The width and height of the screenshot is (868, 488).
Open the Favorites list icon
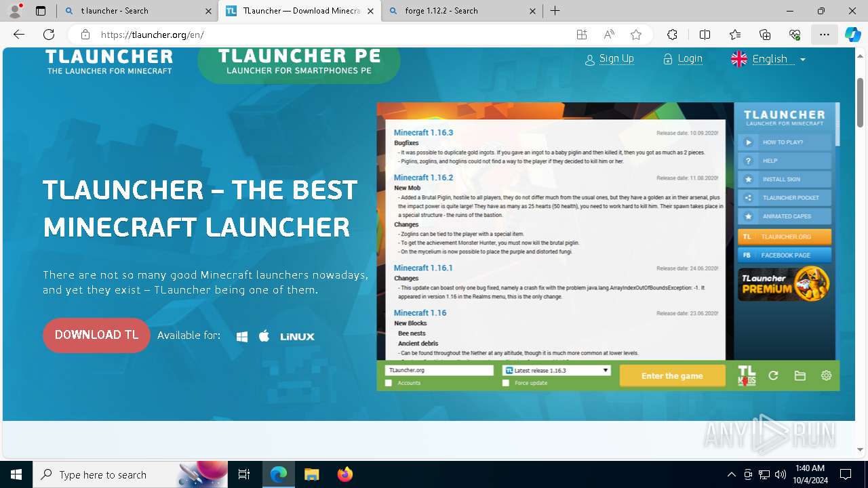(x=735, y=35)
